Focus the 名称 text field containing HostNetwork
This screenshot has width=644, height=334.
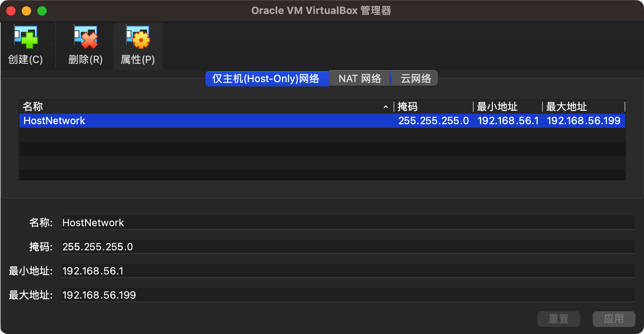[348, 223]
